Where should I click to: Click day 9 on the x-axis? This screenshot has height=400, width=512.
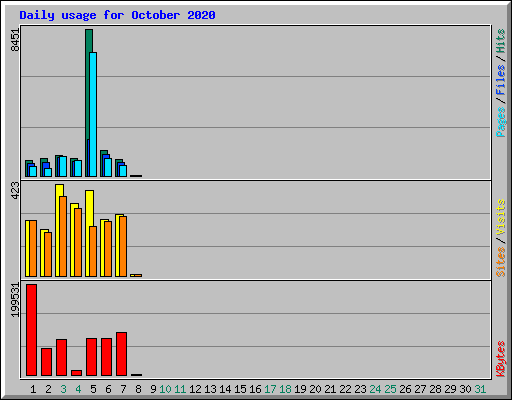click(153, 389)
